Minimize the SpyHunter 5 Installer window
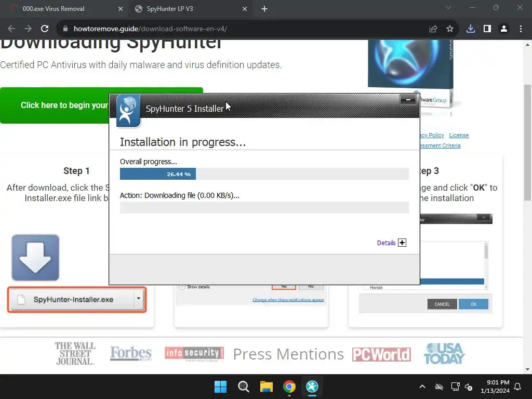Image resolution: width=532 pixels, height=399 pixels. coord(408,100)
